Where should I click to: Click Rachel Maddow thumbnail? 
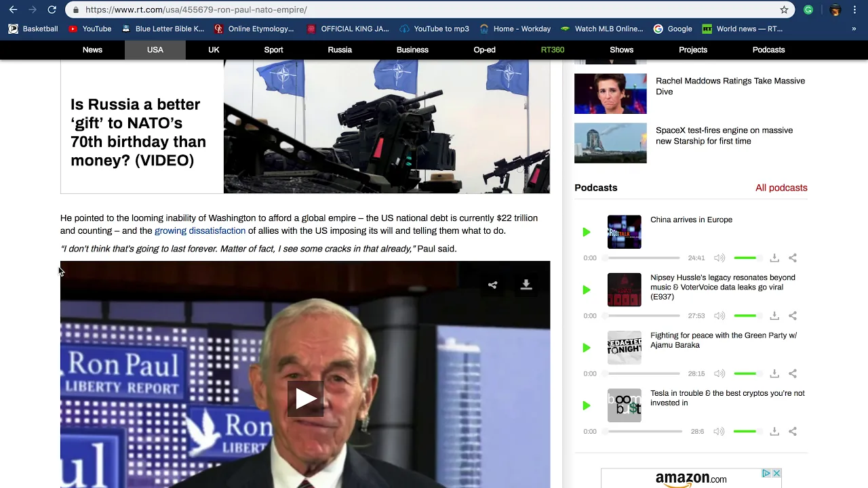610,94
